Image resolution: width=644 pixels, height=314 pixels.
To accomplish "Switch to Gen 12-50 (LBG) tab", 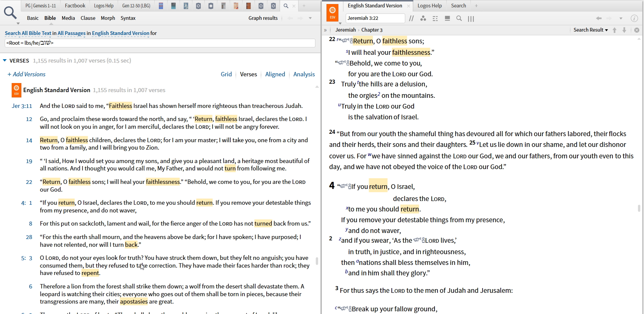I will [136, 6].
